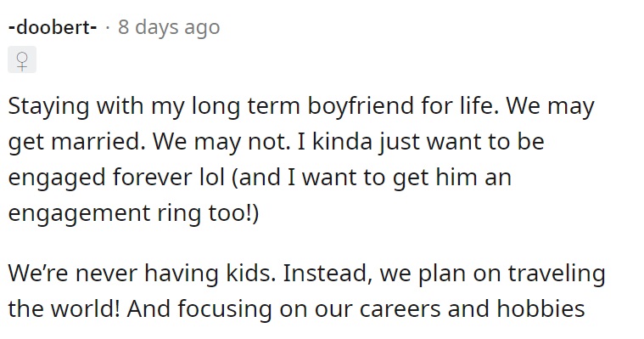Click the words 'traveling' in second paragraph
This screenshot has height=339, width=644.
pos(557,274)
